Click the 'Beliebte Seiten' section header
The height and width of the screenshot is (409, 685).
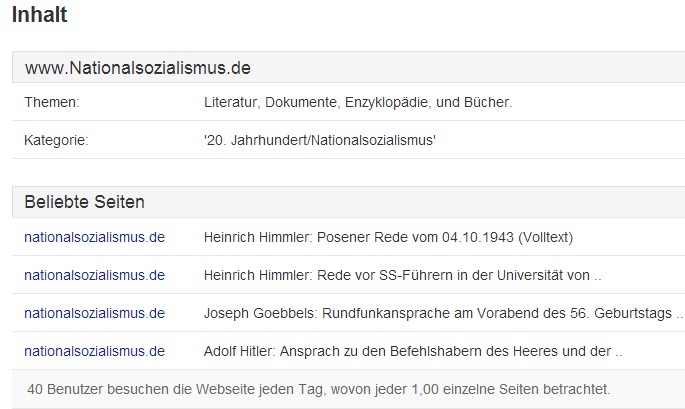348,202
